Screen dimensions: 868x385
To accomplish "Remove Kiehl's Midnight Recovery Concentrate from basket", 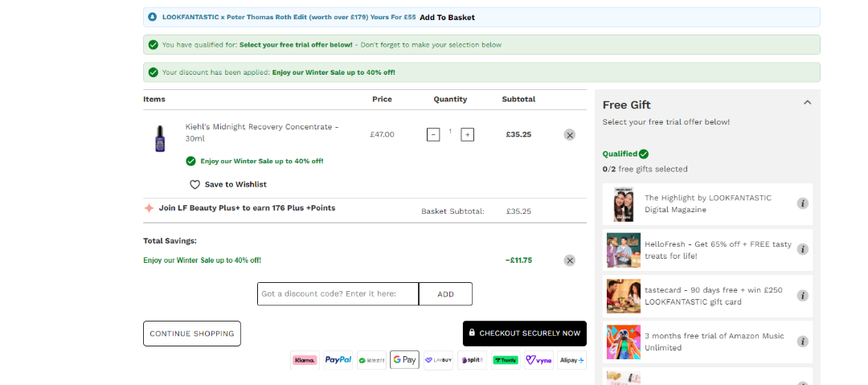I will click(570, 135).
